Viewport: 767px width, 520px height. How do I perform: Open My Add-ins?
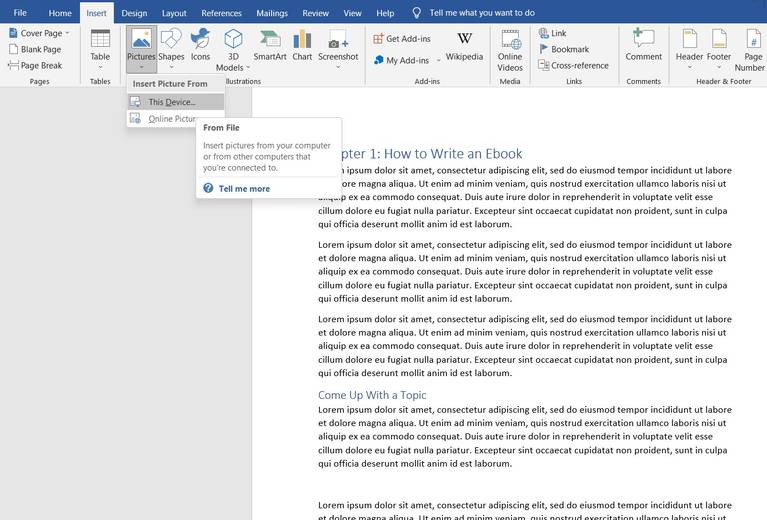pyautogui.click(x=402, y=60)
